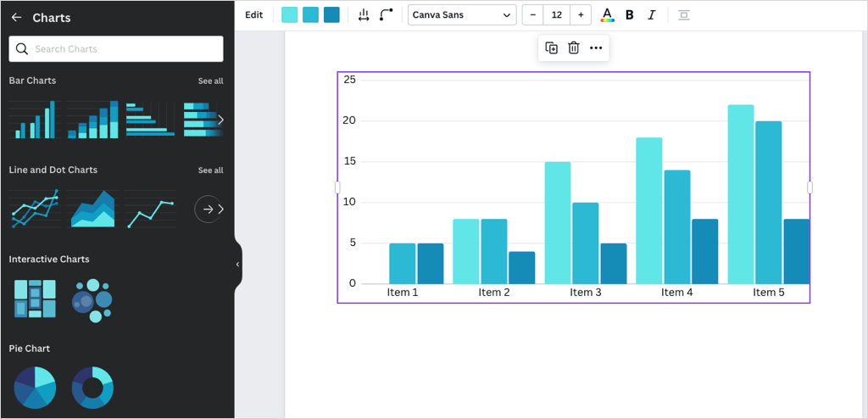The width and height of the screenshot is (868, 419).
Task: Open the text color picker
Action: (x=607, y=14)
